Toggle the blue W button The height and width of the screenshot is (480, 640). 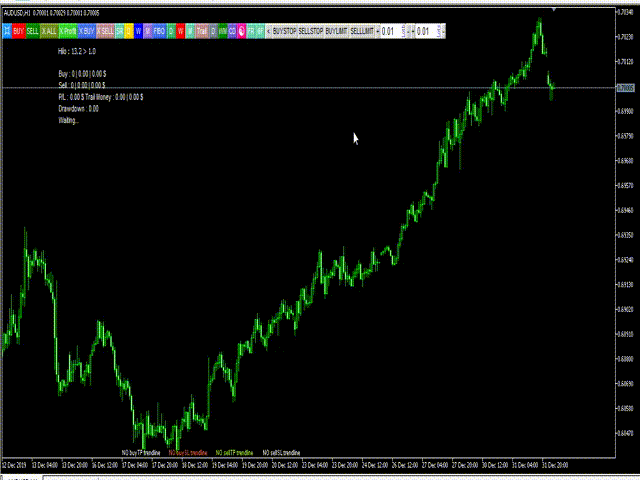click(138, 31)
